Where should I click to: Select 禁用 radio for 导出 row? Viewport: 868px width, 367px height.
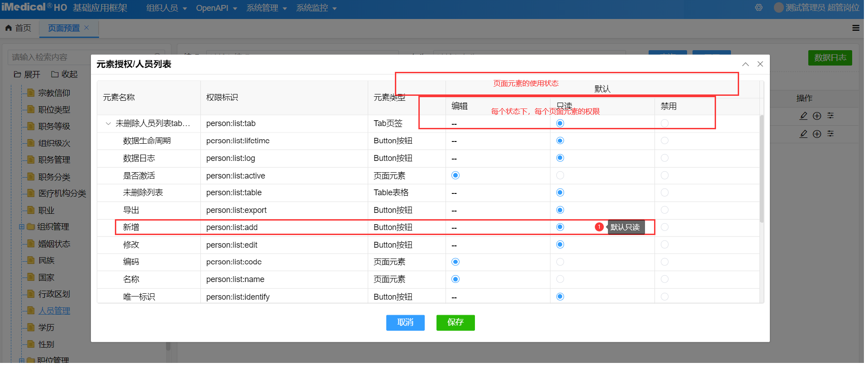click(x=664, y=210)
